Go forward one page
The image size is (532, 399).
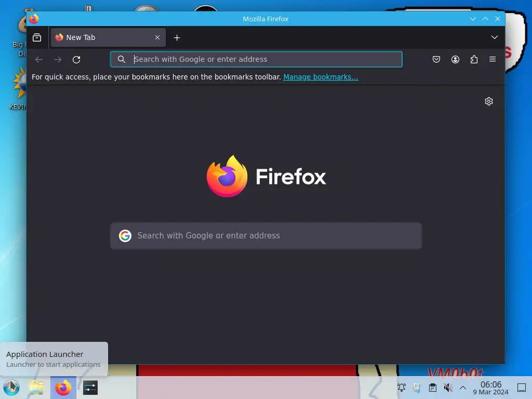[x=58, y=60]
